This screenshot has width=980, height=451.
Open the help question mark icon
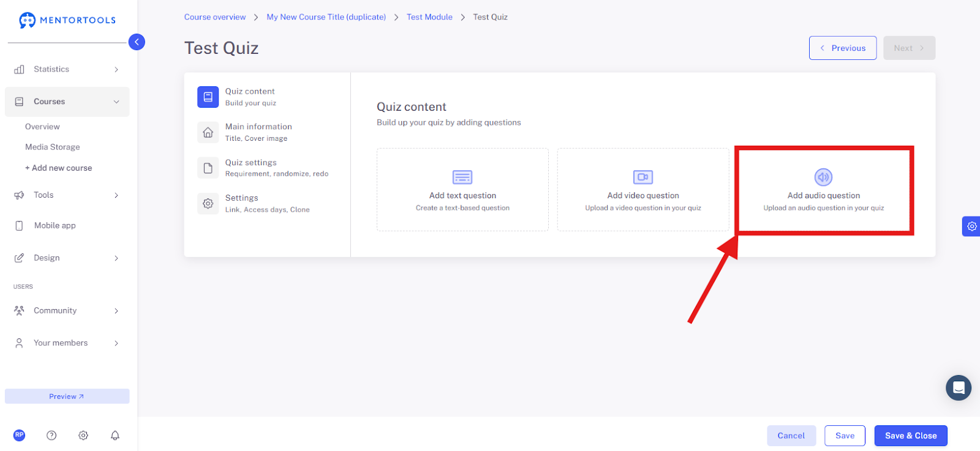coord(51,435)
